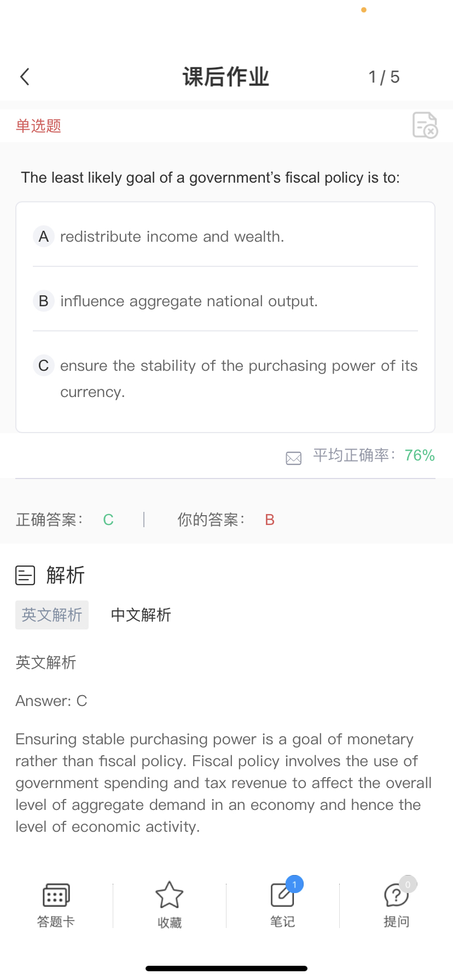Switch to the 中文解析 tab
Image resolution: width=453 pixels, height=980 pixels.
[141, 615]
